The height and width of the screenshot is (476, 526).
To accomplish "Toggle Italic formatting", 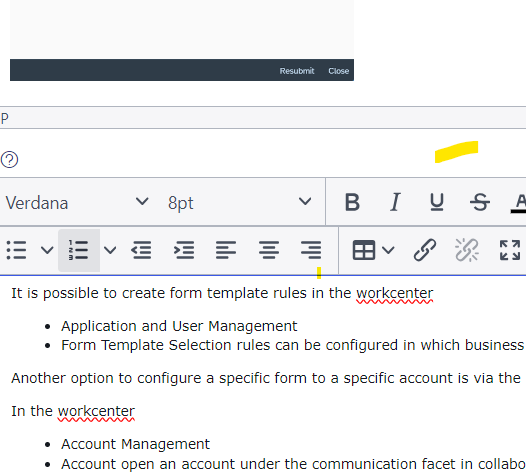I will (x=395, y=202).
